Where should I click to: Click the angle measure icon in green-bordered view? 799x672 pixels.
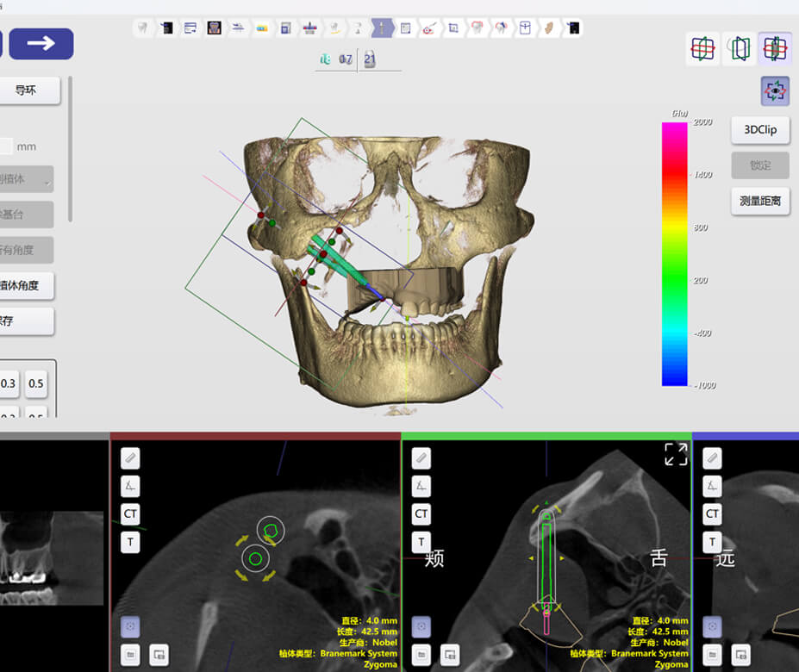(x=421, y=487)
